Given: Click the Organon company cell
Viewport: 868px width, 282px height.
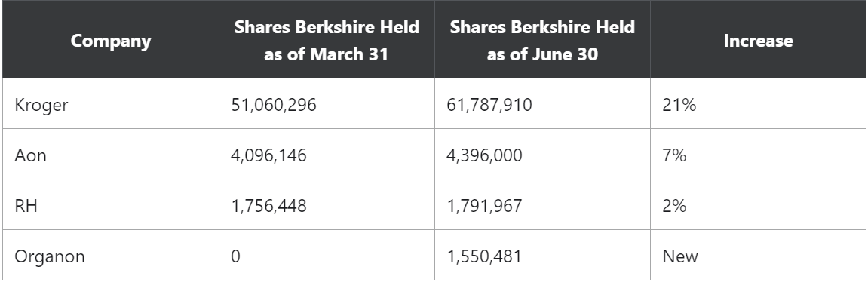Looking at the screenshot, I should coord(111,256).
